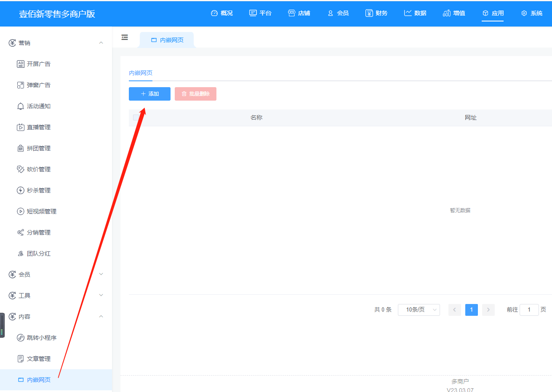
Task: Expand the 会员 sidebar group chevron
Action: 101,274
